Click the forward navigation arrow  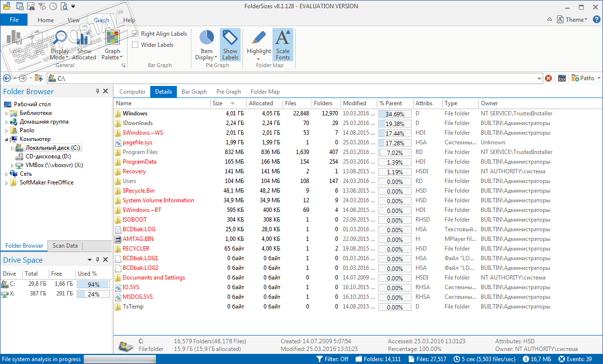(x=22, y=78)
